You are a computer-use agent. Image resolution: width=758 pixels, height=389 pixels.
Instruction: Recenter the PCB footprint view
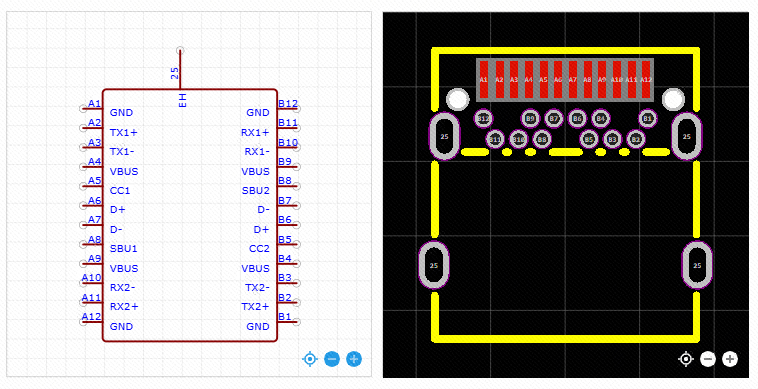(x=685, y=359)
